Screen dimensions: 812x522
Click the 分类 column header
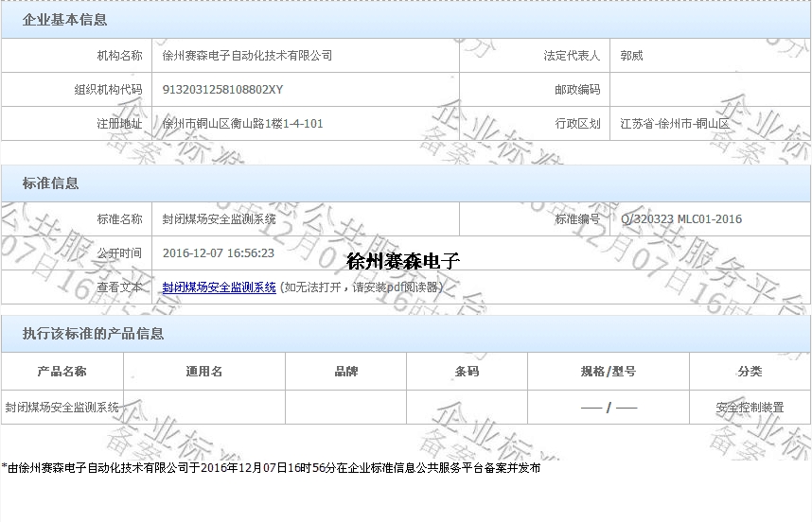pyautogui.click(x=750, y=372)
